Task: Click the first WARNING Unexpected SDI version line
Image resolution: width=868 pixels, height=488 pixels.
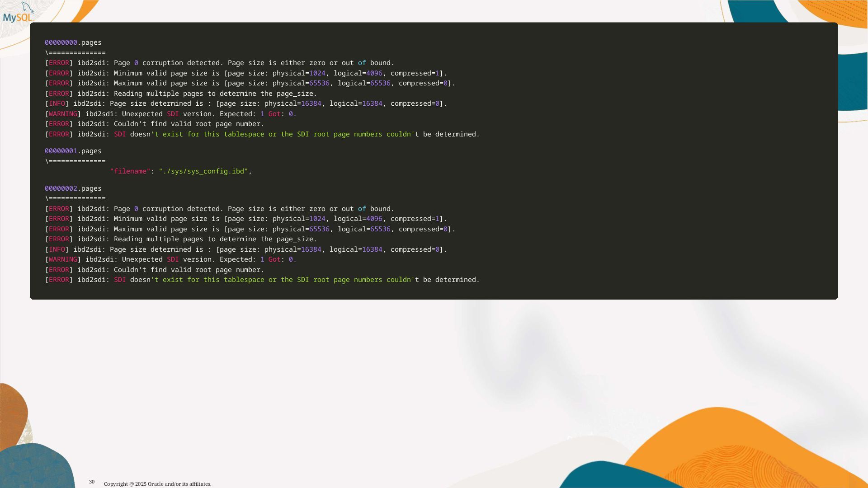Action: [170, 114]
